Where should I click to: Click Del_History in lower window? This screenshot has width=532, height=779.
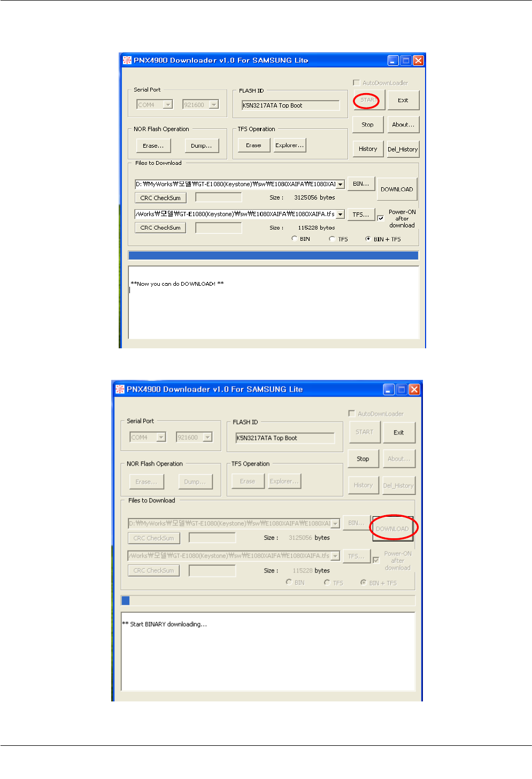tap(398, 485)
